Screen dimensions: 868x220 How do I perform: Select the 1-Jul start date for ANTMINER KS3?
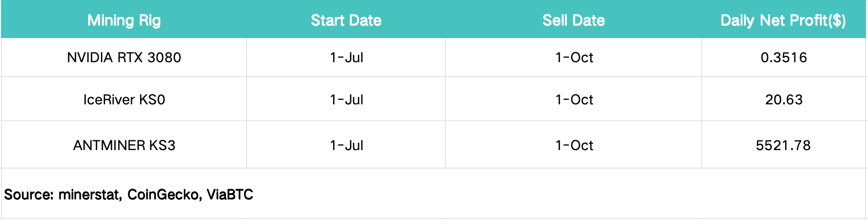(346, 145)
